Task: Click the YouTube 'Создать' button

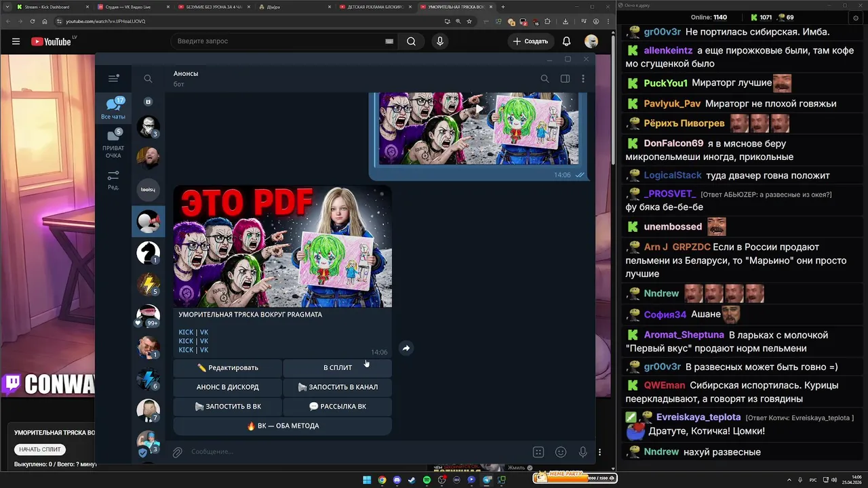Action: pyautogui.click(x=531, y=41)
